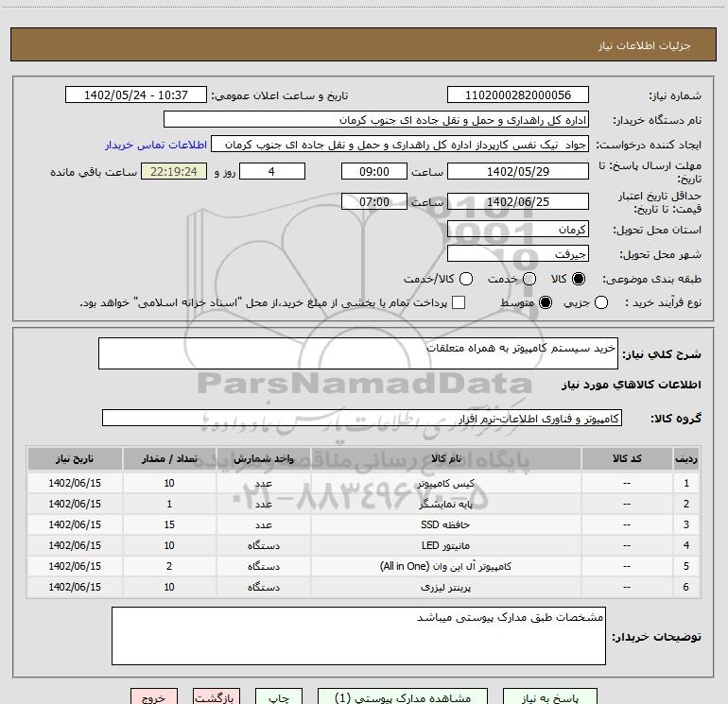Click the کد کالا column header

pyautogui.click(x=627, y=458)
